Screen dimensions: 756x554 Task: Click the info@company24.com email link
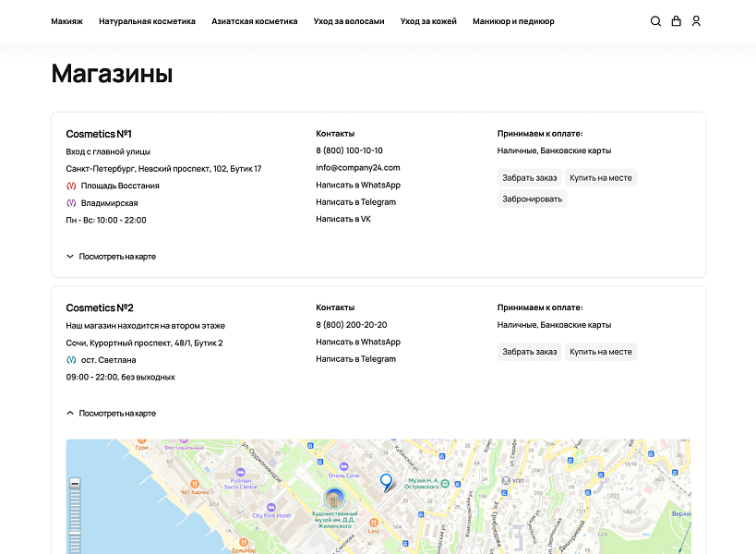pyautogui.click(x=357, y=168)
